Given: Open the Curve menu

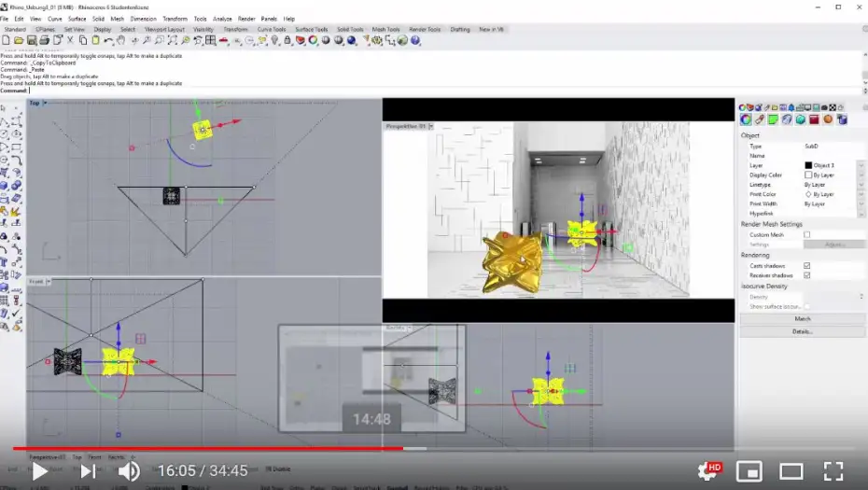Looking at the screenshot, I should [55, 19].
